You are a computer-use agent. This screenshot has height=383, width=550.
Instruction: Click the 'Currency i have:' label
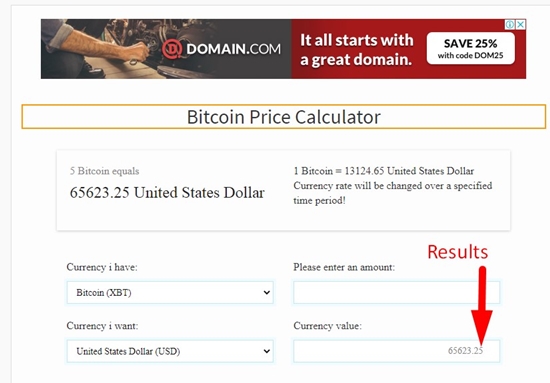click(x=102, y=267)
